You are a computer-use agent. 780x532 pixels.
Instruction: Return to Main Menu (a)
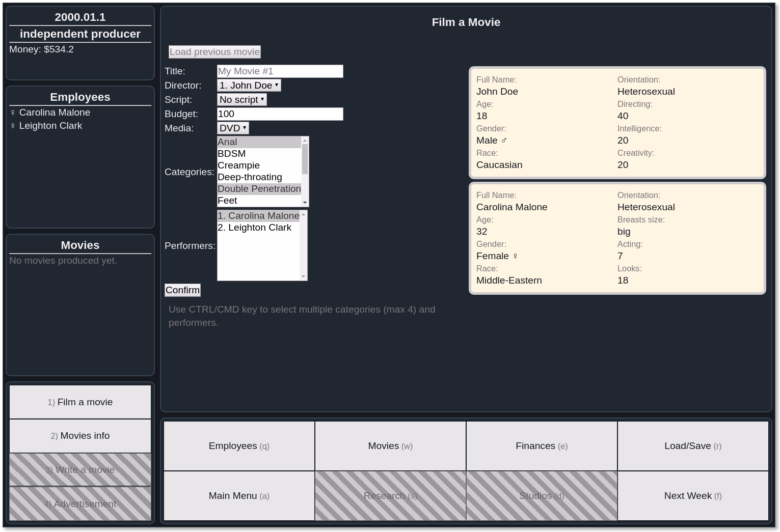[x=239, y=496]
